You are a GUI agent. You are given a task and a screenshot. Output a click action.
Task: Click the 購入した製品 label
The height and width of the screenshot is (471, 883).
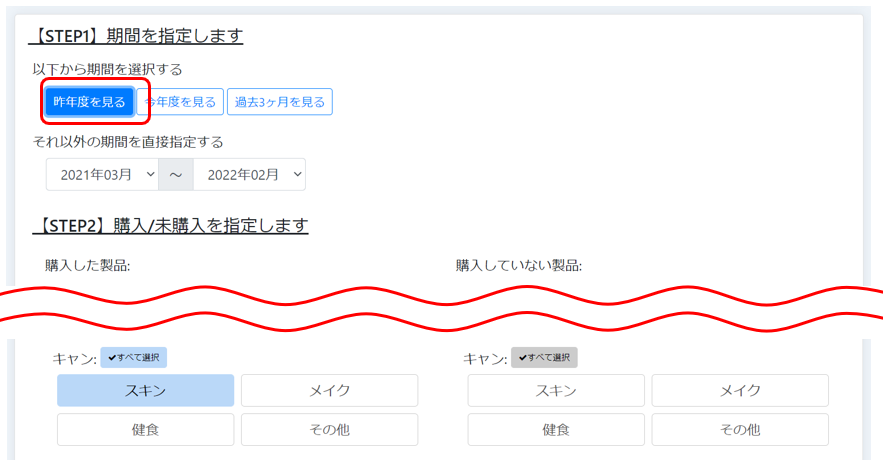(88, 266)
